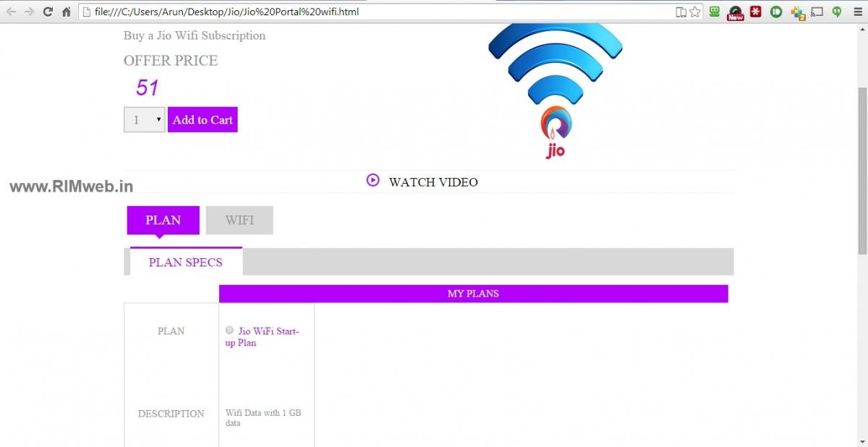Click the Jio WiFi logo image
The height and width of the screenshot is (447, 868).
pos(556,91)
